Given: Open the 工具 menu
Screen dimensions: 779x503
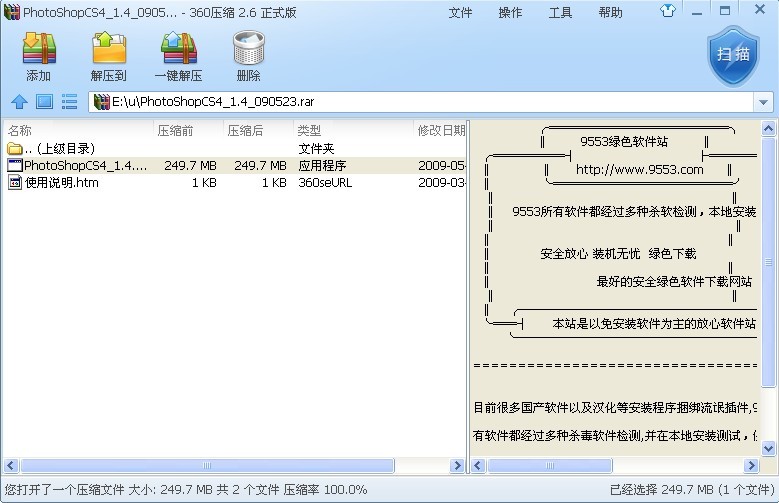Looking at the screenshot, I should pos(560,12).
